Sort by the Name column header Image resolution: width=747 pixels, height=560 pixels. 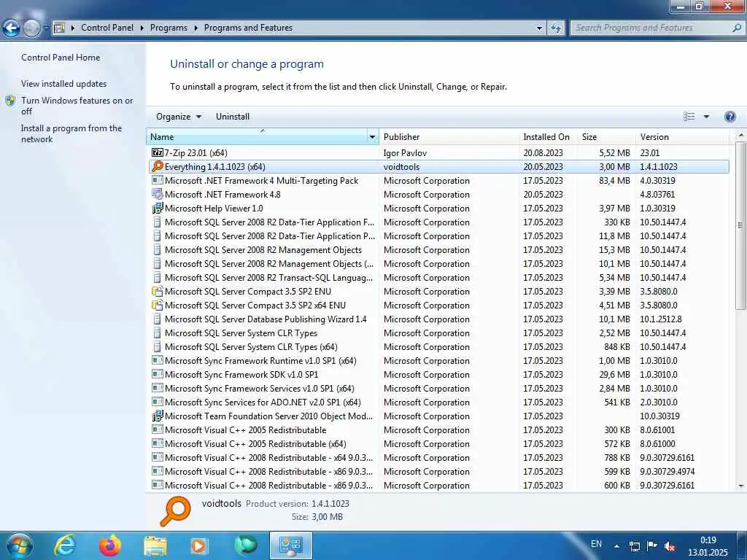[x=256, y=137]
